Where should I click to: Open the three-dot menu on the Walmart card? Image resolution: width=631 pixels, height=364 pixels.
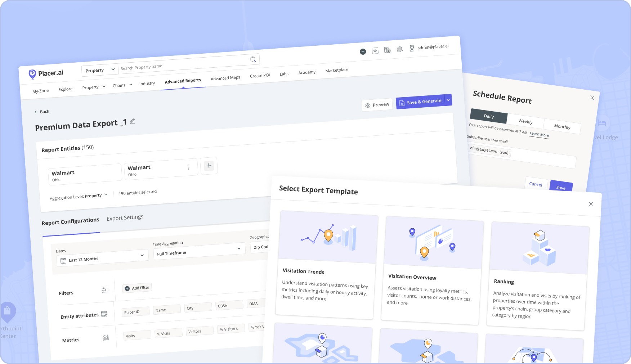point(188,167)
